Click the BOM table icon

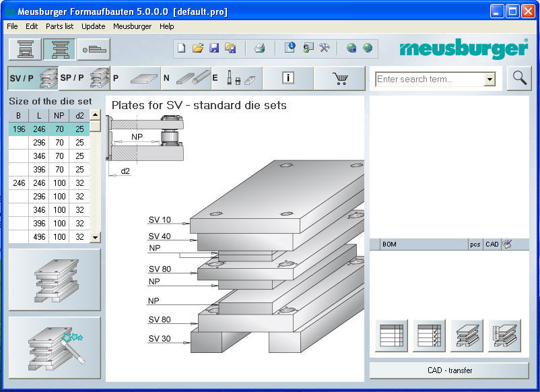(x=391, y=335)
